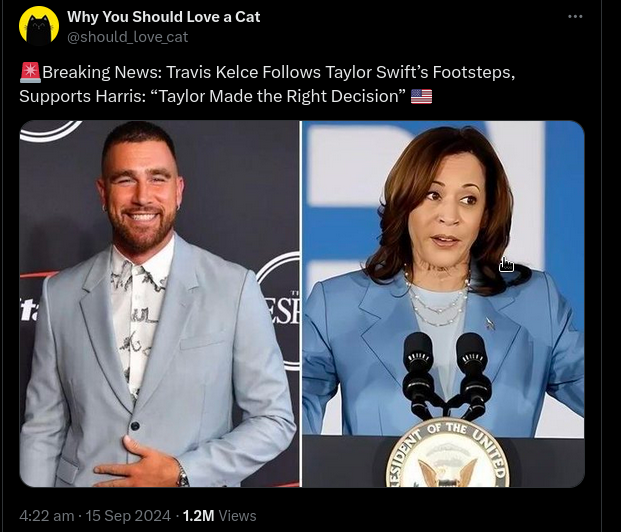Click the black cat profile avatar
621x532 pixels.
tap(39, 25)
